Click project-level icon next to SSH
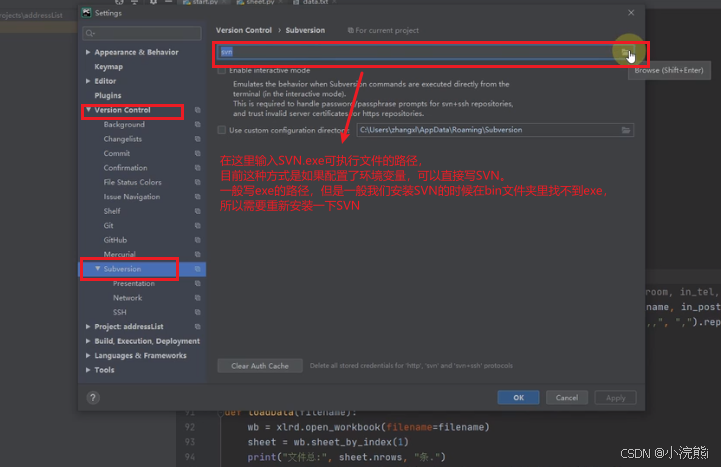Screen dimensions: 721x467 (198, 312)
